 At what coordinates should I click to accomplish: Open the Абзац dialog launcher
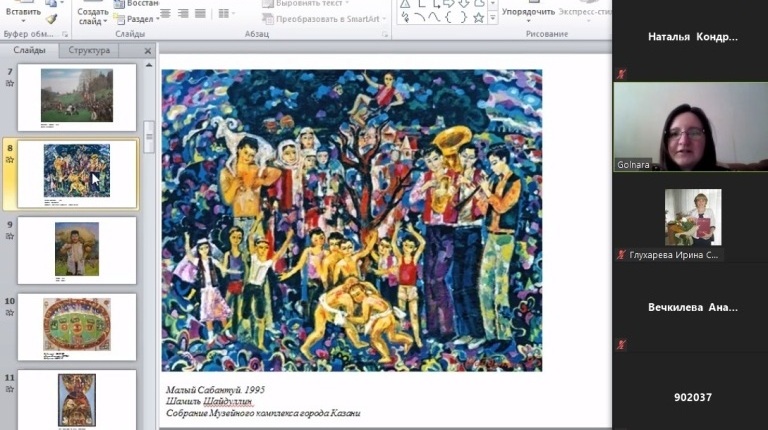tap(385, 34)
